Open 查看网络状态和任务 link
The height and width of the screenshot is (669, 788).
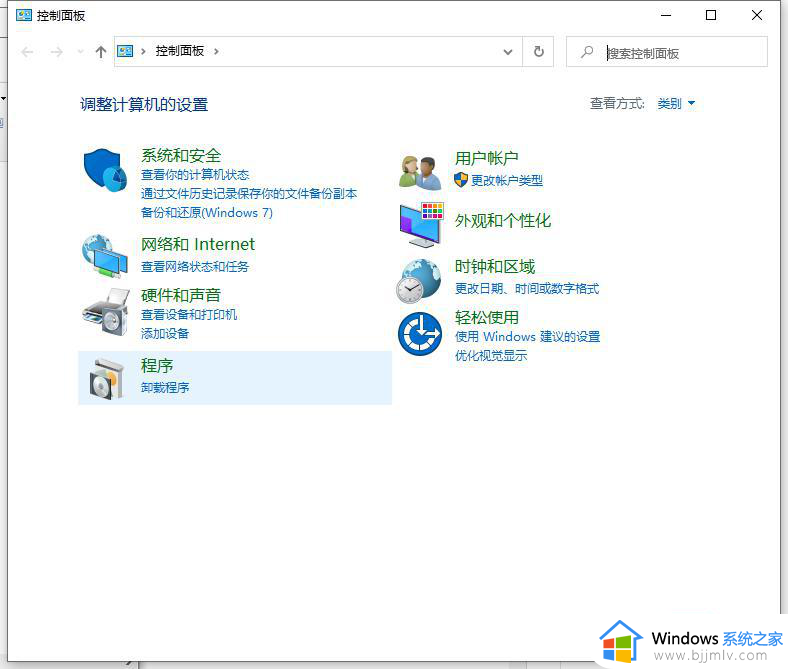click(195, 266)
